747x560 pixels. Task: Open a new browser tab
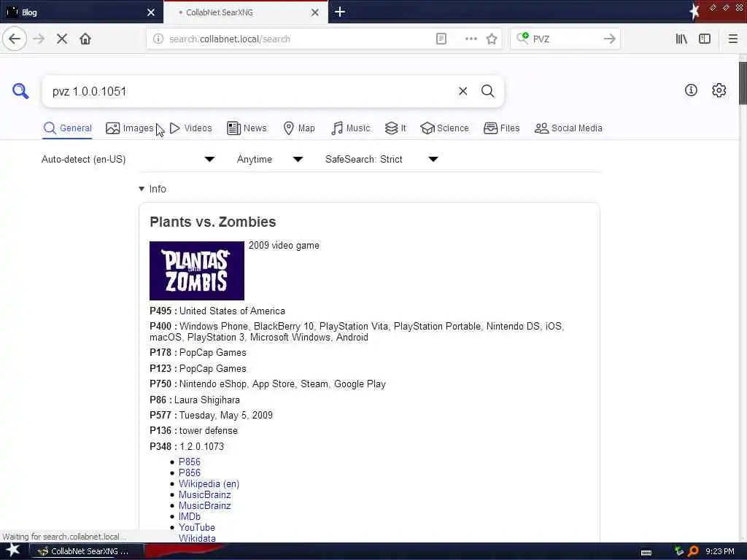340,12
